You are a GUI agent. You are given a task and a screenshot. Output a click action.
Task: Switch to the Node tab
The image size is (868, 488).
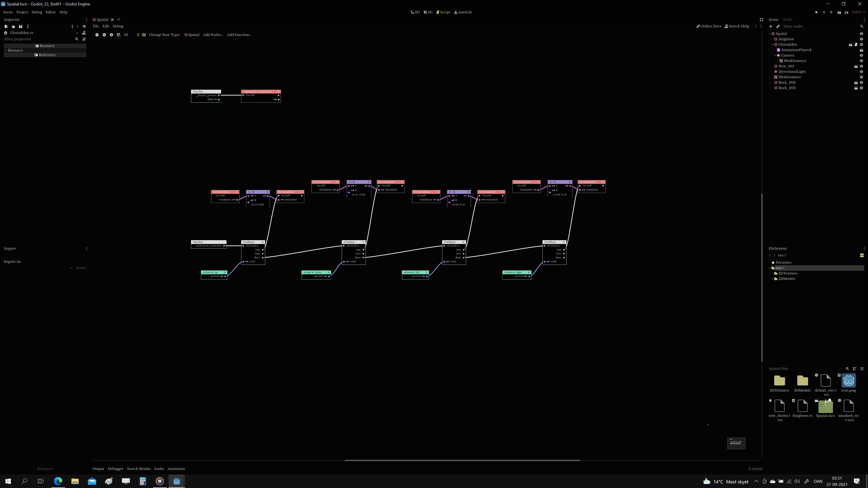pyautogui.click(x=788, y=19)
